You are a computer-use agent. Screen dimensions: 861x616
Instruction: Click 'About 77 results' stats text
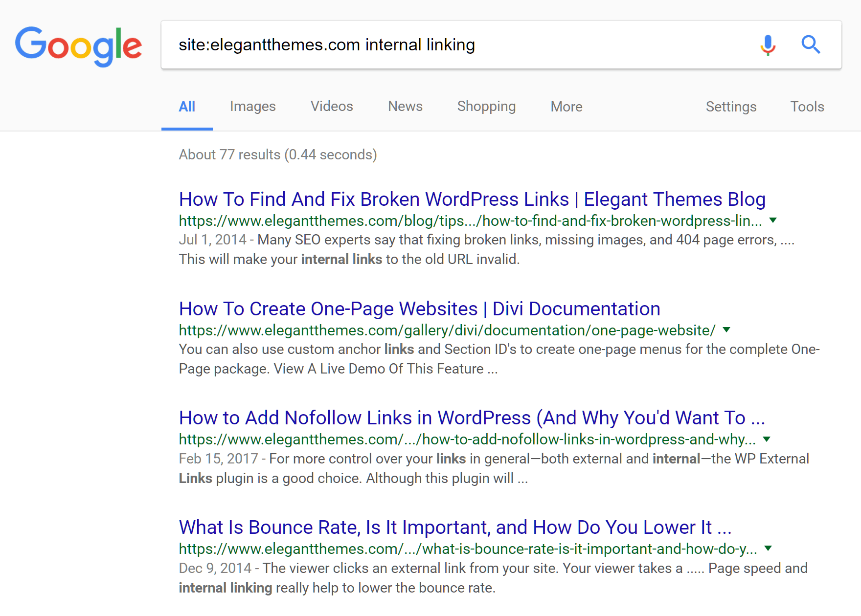[278, 154]
